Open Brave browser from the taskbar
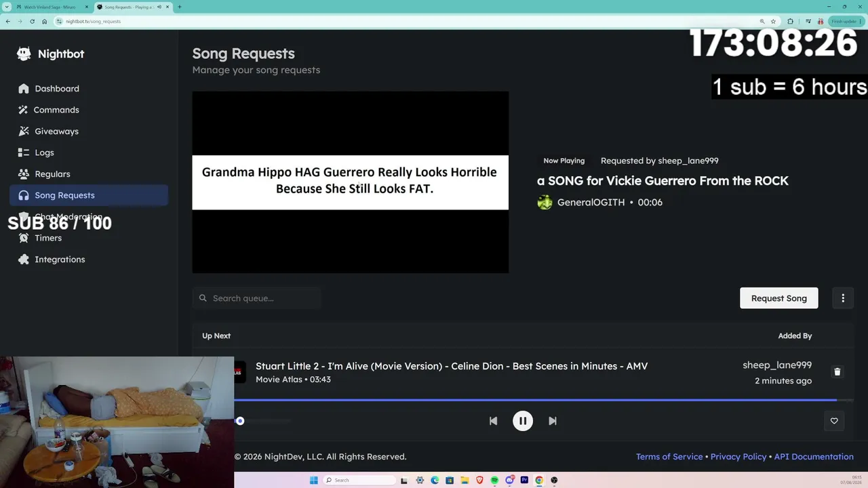 [x=479, y=480]
